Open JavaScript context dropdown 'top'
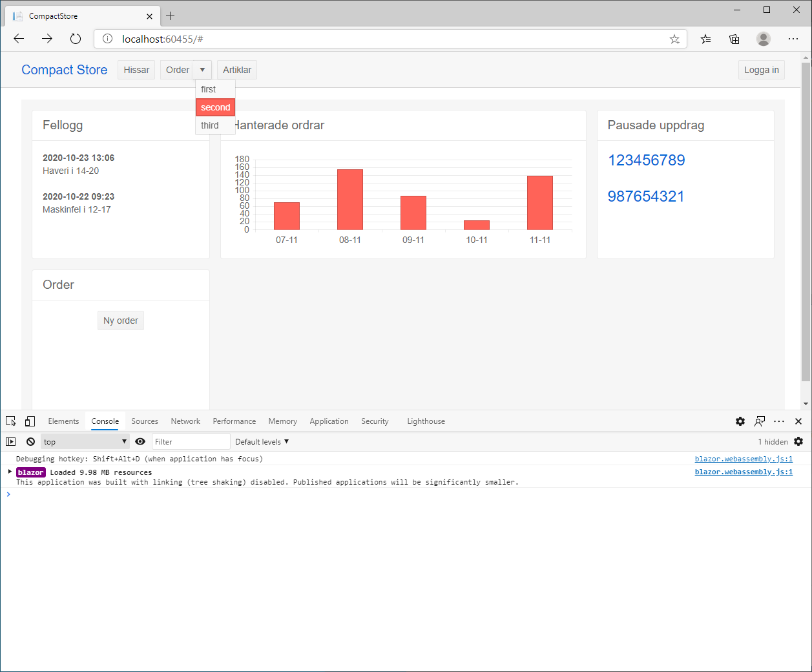This screenshot has height=672, width=812. (x=85, y=442)
